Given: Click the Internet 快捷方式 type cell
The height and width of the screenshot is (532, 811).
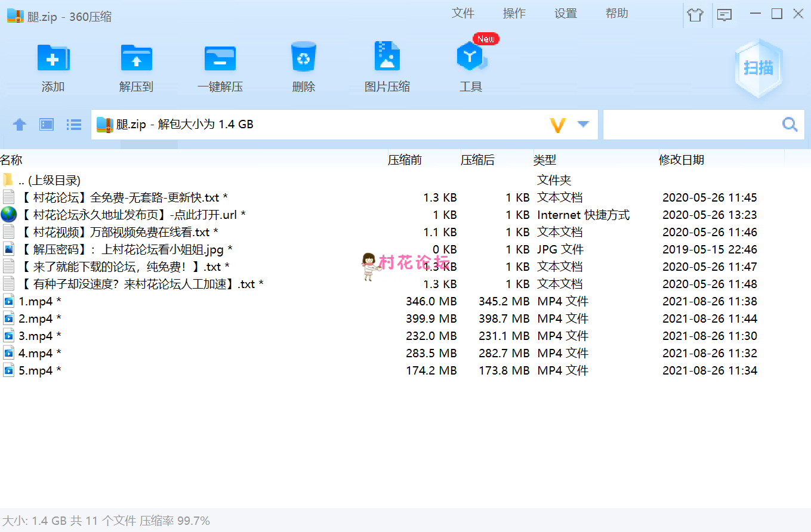Looking at the screenshot, I should point(584,215).
